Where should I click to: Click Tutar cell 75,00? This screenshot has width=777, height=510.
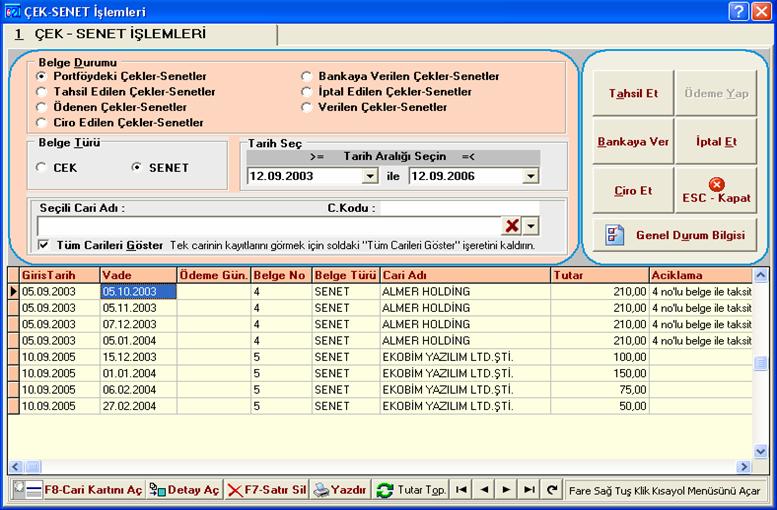600,390
